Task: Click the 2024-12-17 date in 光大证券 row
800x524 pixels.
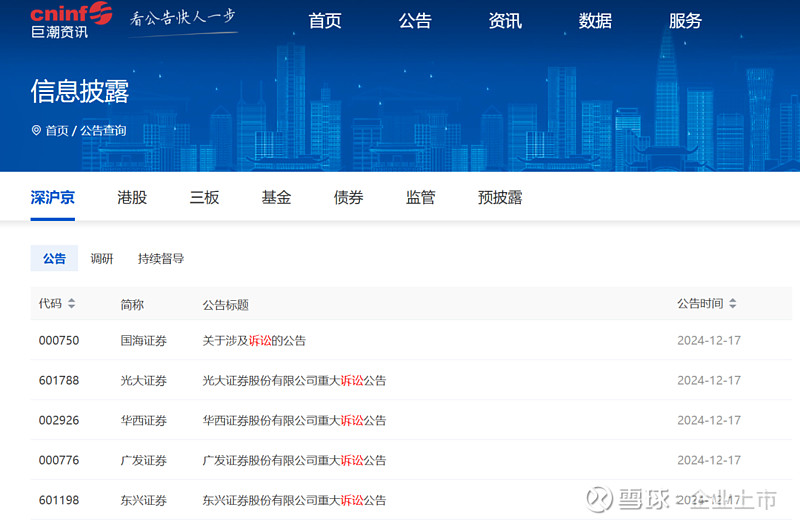Action: click(x=709, y=381)
